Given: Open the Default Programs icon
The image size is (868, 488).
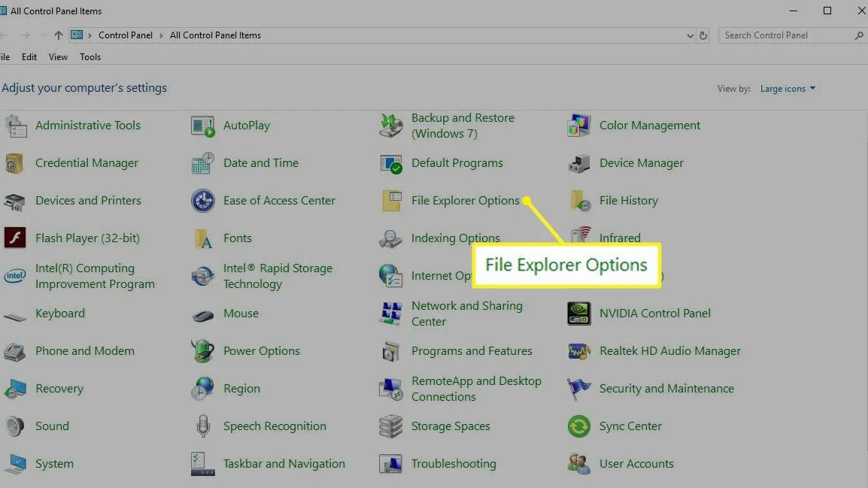Looking at the screenshot, I should [x=391, y=163].
